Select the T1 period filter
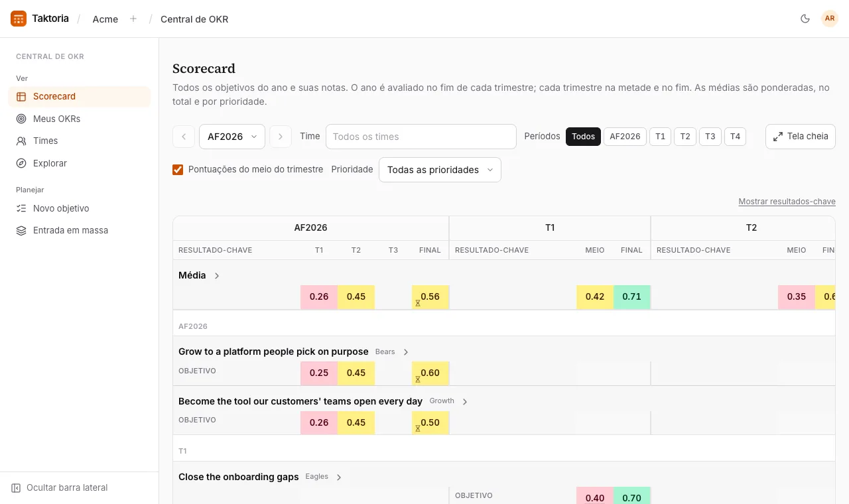The width and height of the screenshot is (849, 504). [x=660, y=137]
